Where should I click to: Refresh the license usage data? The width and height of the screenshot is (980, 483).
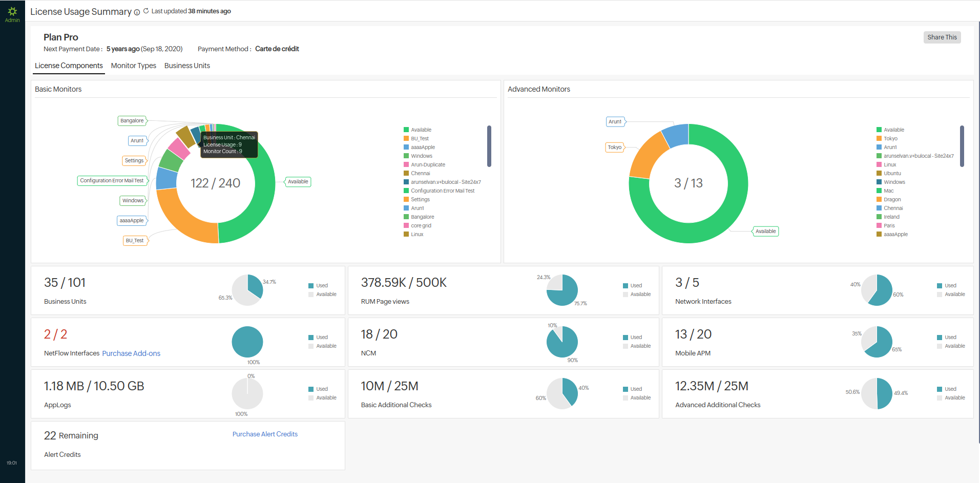coord(146,11)
